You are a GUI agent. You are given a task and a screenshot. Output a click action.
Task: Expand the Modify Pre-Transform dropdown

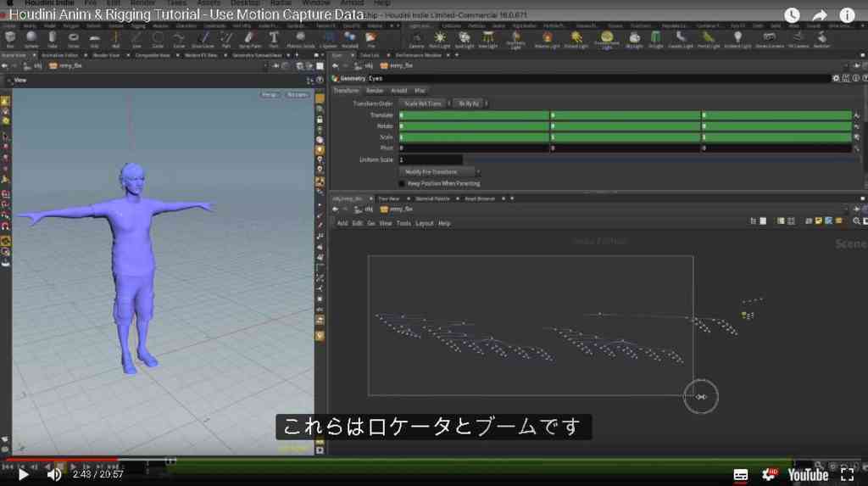[440, 172]
